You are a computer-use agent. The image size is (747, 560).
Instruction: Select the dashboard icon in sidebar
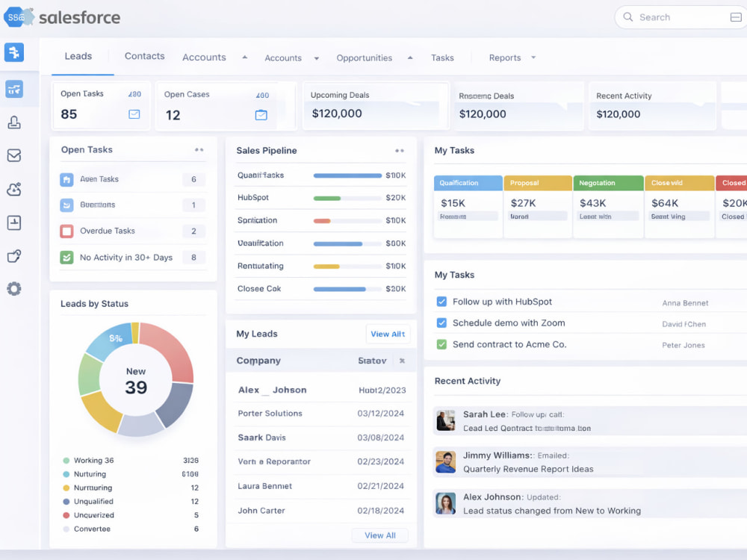[14, 89]
